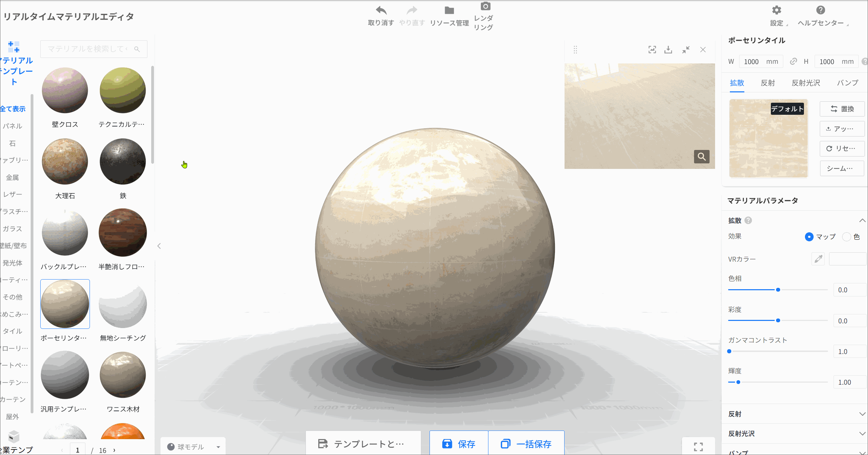Click the アッ… upload button
Image resolution: width=868 pixels, height=455 pixels.
(x=842, y=129)
